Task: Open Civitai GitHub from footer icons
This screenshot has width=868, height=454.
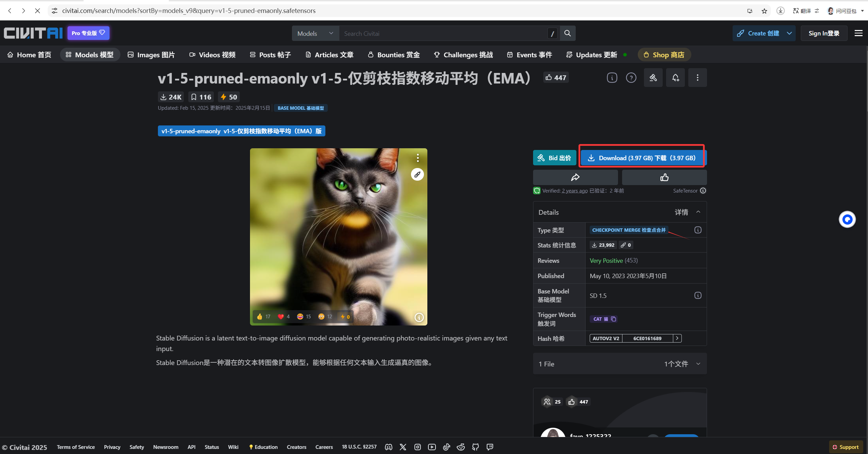Action: (x=475, y=447)
